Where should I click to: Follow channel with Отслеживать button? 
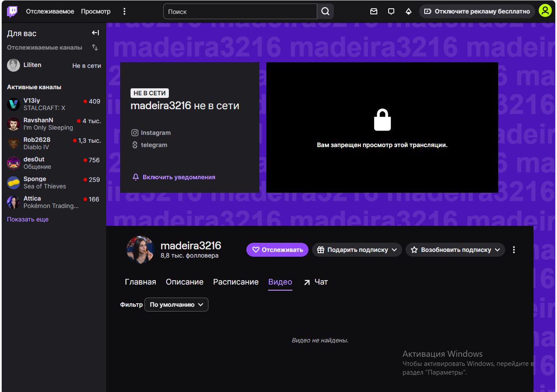point(277,250)
